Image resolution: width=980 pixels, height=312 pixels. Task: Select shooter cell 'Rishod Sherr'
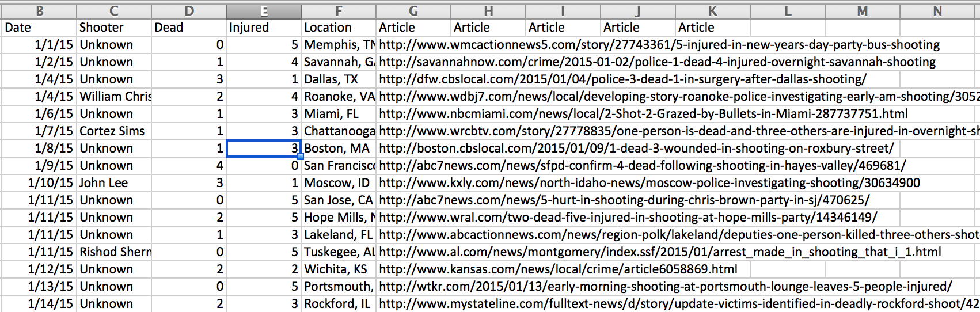pyautogui.click(x=114, y=252)
